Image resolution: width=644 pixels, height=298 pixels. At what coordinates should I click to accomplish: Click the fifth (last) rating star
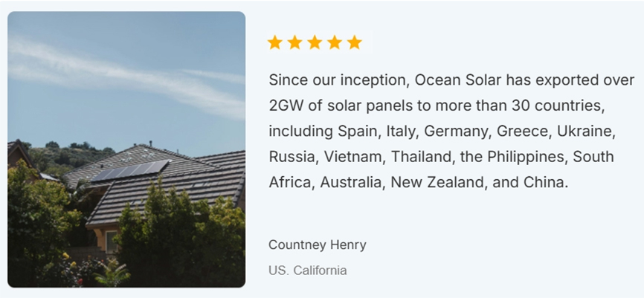click(355, 42)
